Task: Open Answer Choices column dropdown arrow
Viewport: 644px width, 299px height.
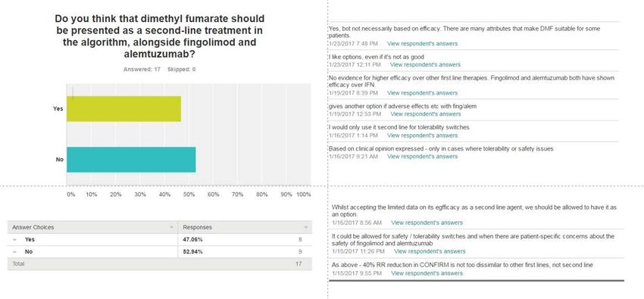Action: 172,227
